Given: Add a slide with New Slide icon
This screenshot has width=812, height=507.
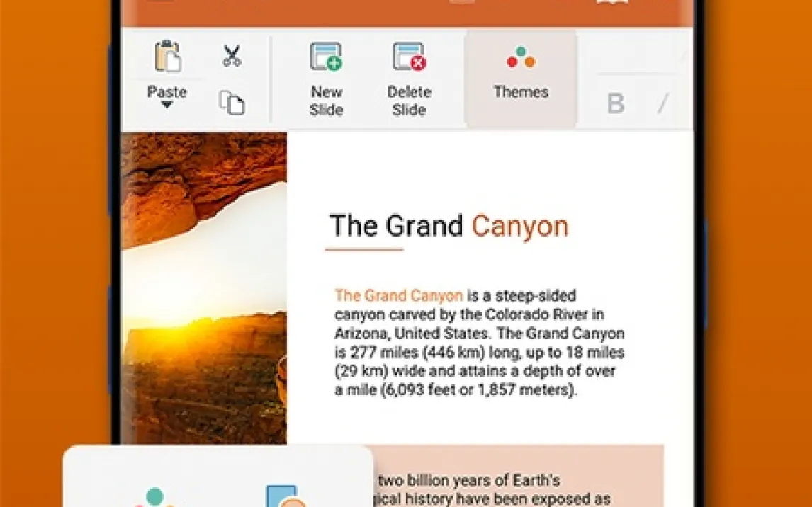Looking at the screenshot, I should 326,57.
